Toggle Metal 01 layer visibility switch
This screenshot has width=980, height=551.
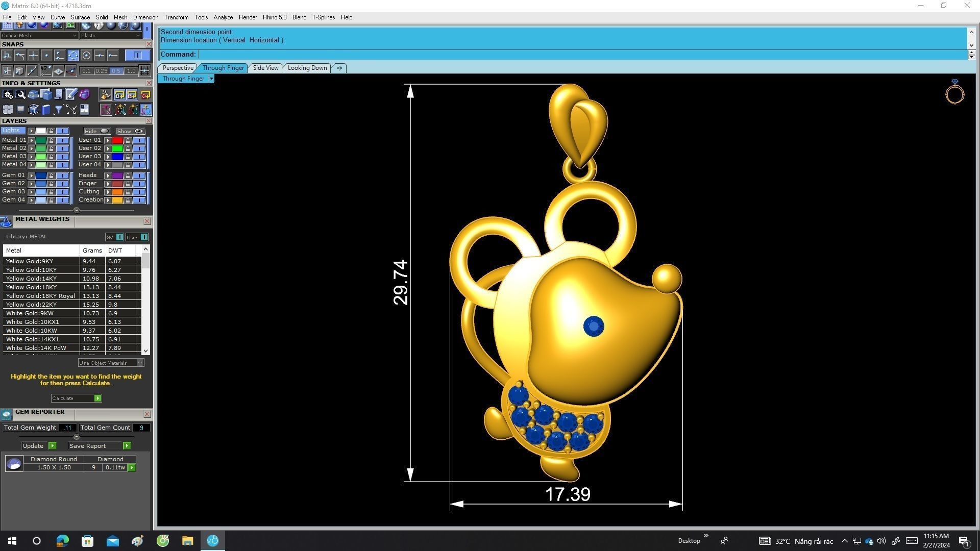[62, 140]
